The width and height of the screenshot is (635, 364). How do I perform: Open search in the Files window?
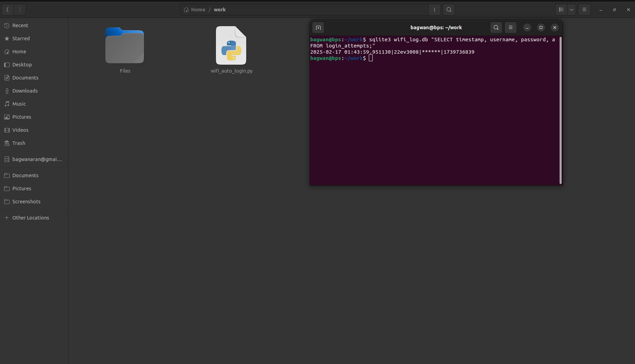pos(449,10)
